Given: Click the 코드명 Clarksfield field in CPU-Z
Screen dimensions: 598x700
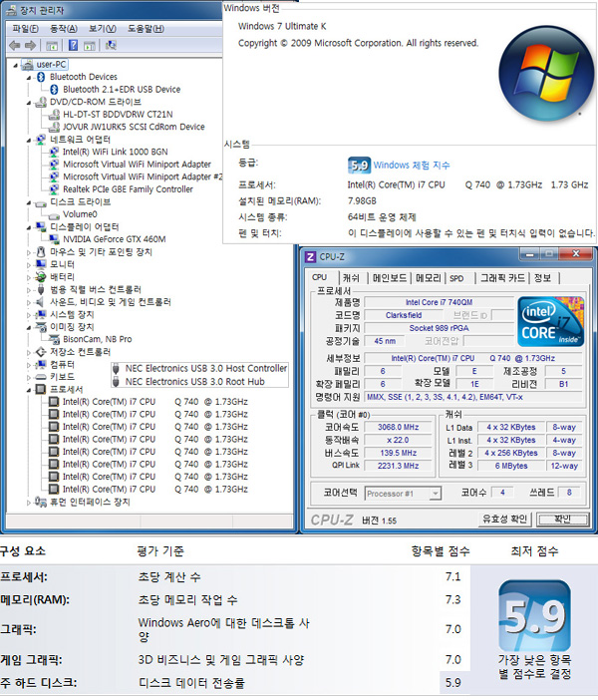Looking at the screenshot, I should tap(404, 315).
